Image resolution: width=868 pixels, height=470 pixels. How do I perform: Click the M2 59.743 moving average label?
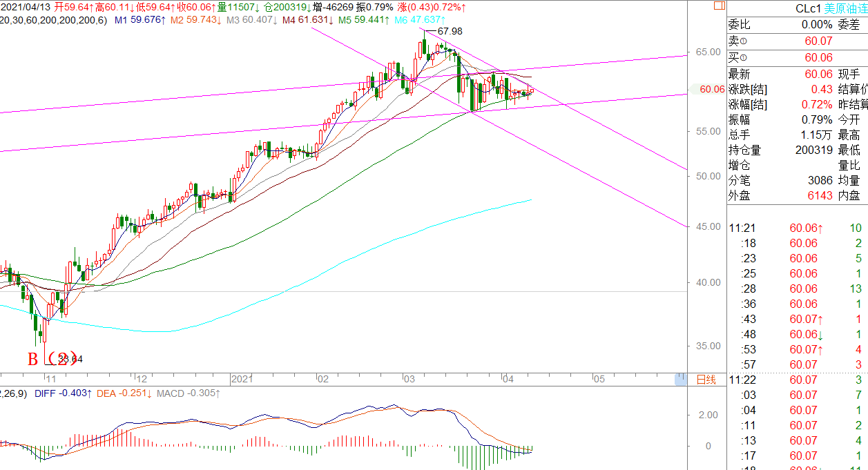click(x=195, y=21)
